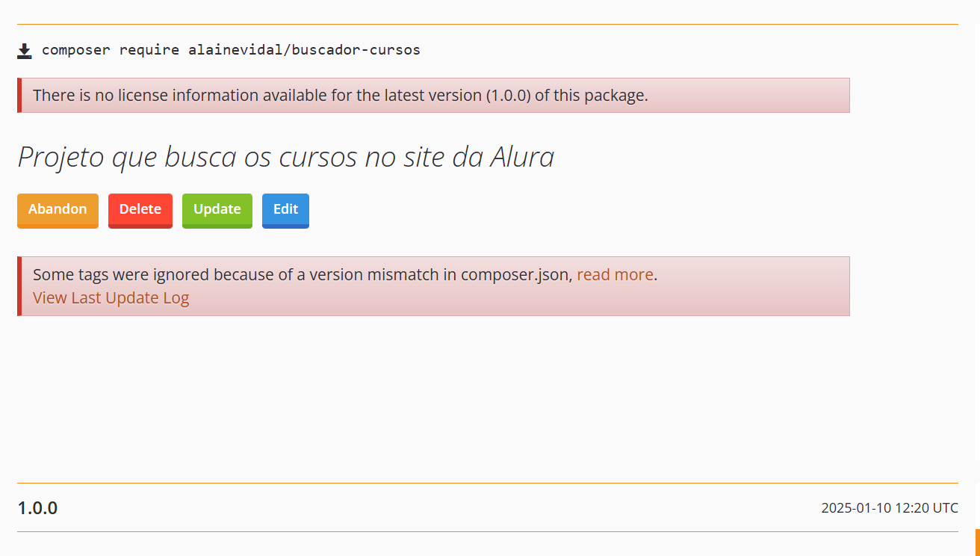Select the composer require command text
980x556 pixels.
[231, 50]
